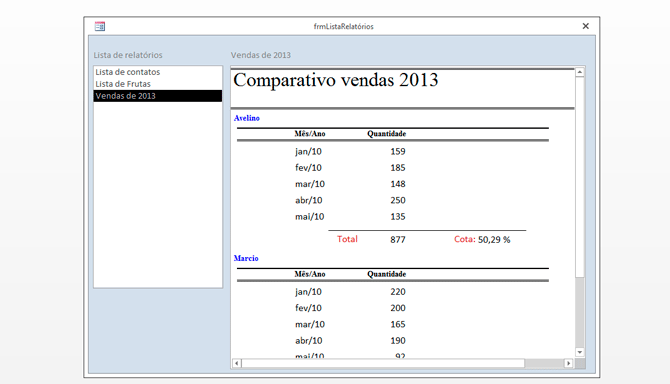Click the 'Avelino' group header
Viewport: 670px width, 384px height.
coord(247,118)
